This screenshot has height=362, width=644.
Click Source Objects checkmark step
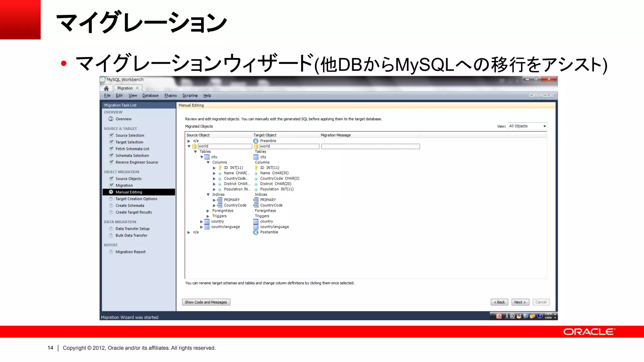125,178
